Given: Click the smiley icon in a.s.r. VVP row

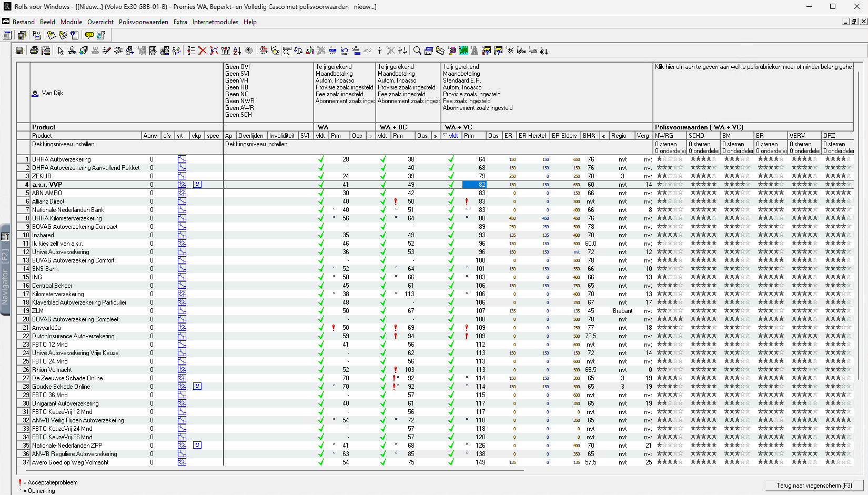Looking at the screenshot, I should tap(197, 185).
